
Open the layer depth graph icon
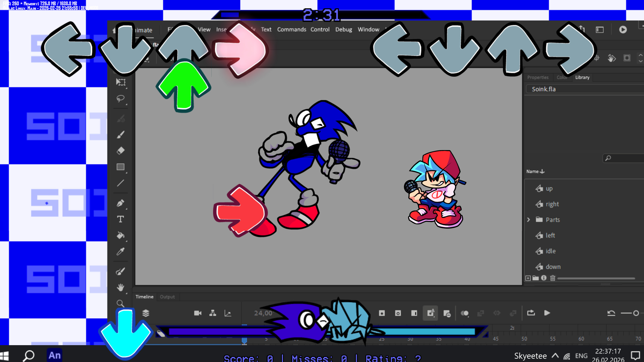click(x=228, y=313)
